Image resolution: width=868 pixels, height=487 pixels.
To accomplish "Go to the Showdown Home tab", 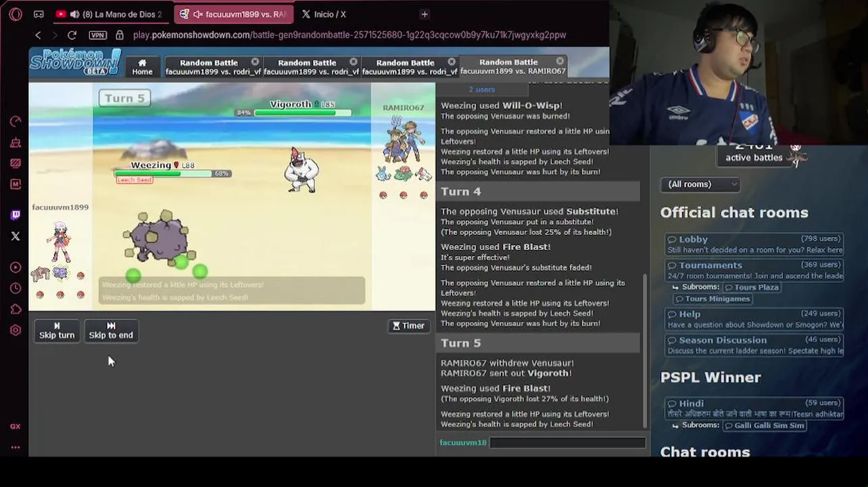I will [142, 66].
